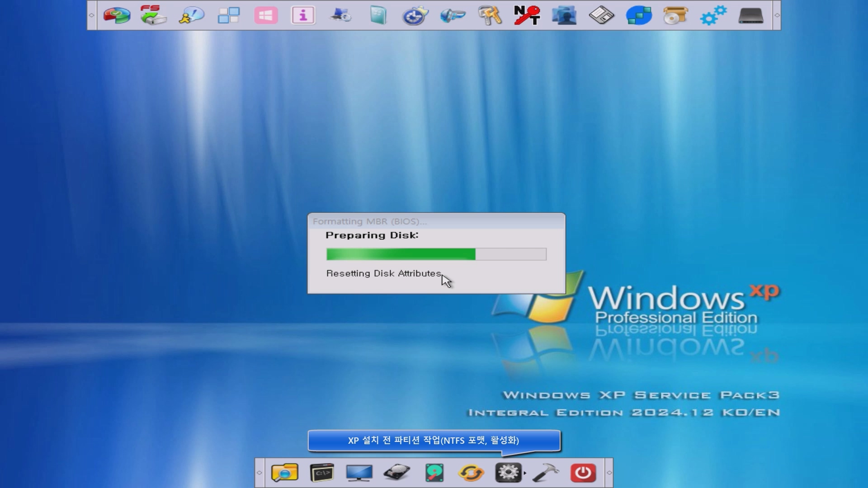
Task: Open the pink Windows logo icon
Action: point(266,15)
